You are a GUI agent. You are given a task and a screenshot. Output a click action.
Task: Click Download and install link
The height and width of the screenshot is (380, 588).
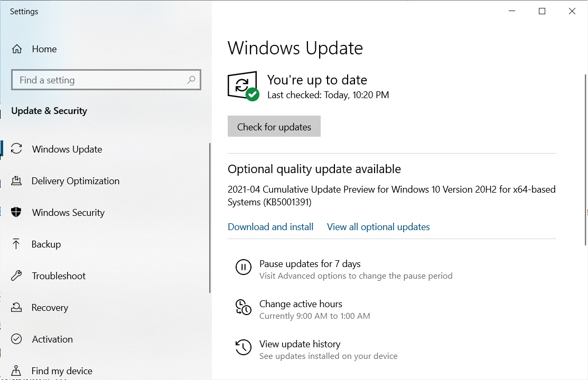pyautogui.click(x=270, y=227)
